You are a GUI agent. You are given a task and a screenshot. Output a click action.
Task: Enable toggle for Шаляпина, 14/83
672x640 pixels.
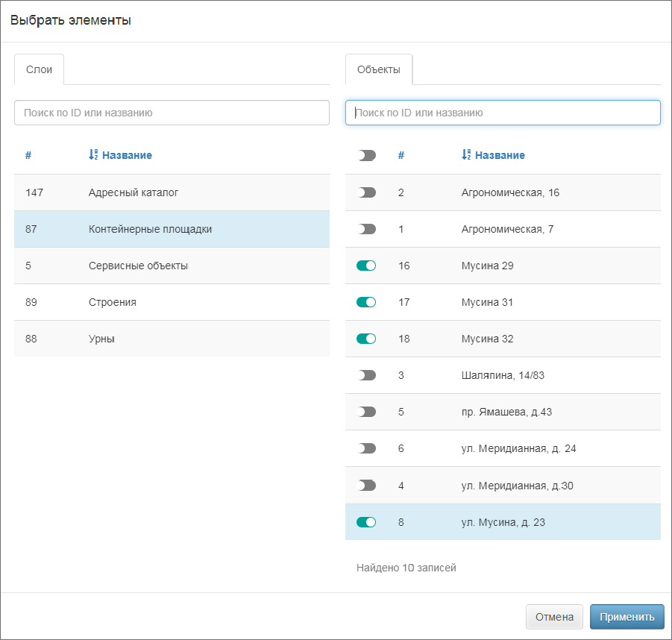366,375
